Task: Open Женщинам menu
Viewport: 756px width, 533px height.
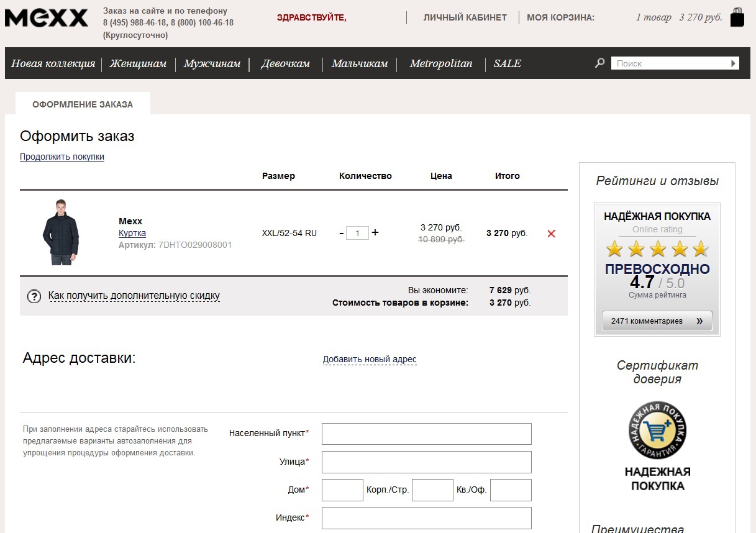Action: 138,63
